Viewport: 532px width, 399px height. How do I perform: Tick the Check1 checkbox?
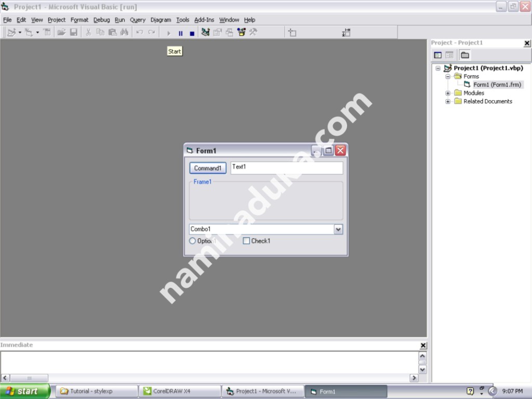point(246,241)
